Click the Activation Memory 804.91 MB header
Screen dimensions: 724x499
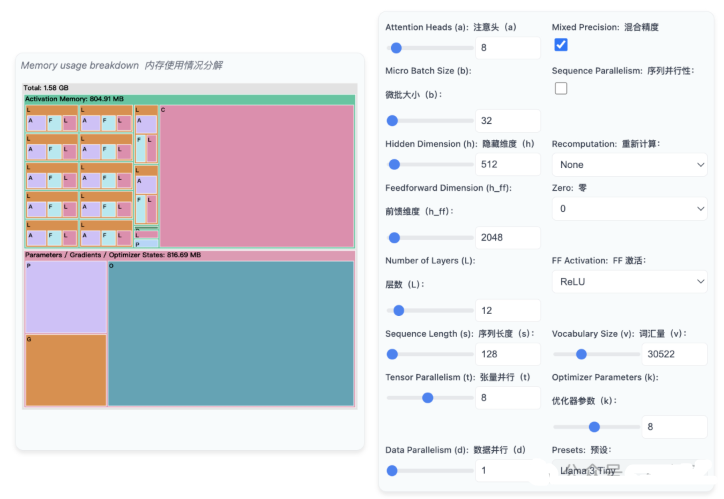pyautogui.click(x=189, y=99)
